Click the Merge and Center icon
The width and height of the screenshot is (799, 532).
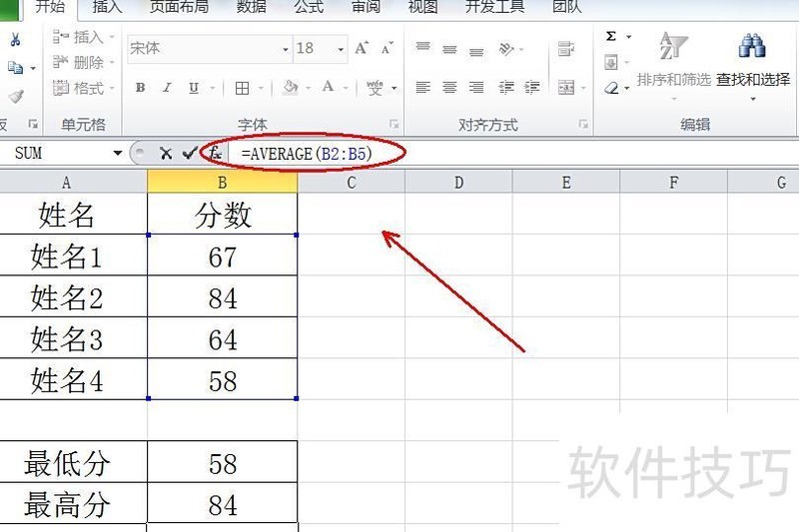(566, 88)
